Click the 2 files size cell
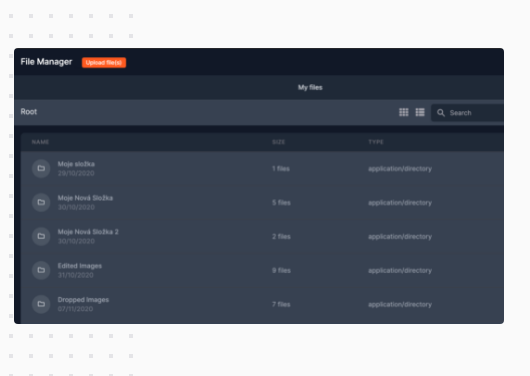Screen dimensions: 530x376 point(281,236)
